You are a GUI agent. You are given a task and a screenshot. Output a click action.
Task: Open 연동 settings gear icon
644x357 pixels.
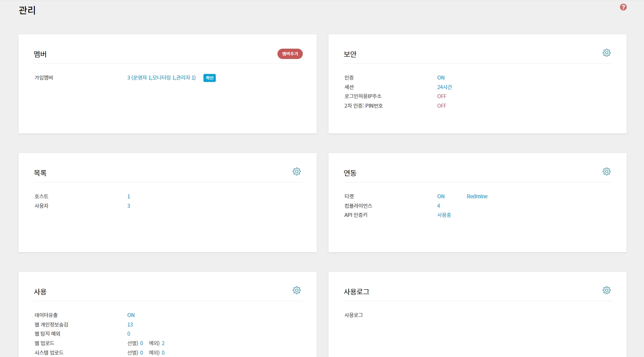tap(606, 171)
